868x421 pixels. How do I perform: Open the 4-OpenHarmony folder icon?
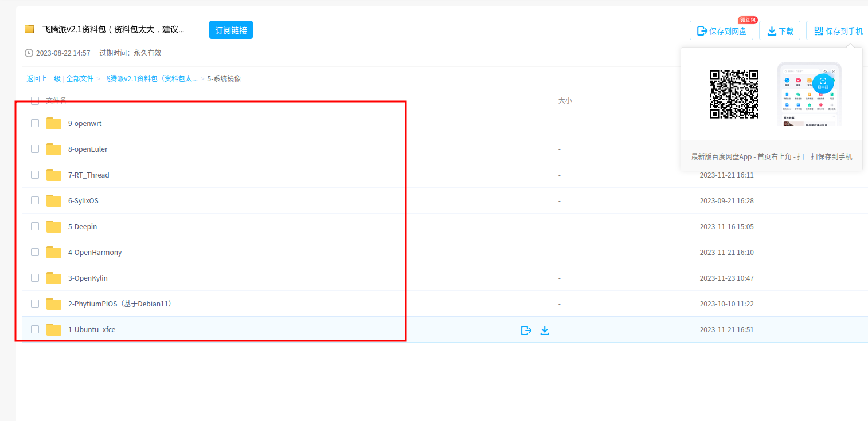[x=54, y=252]
